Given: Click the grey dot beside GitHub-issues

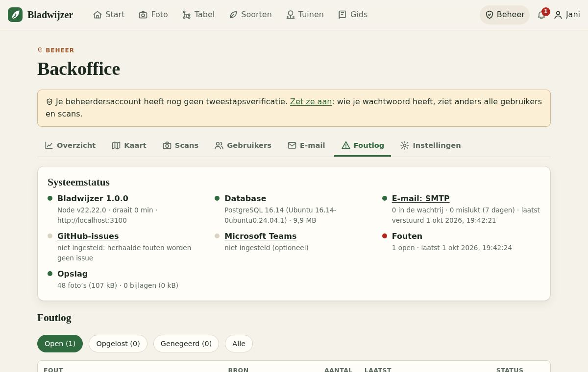Looking at the screenshot, I should (x=50, y=236).
